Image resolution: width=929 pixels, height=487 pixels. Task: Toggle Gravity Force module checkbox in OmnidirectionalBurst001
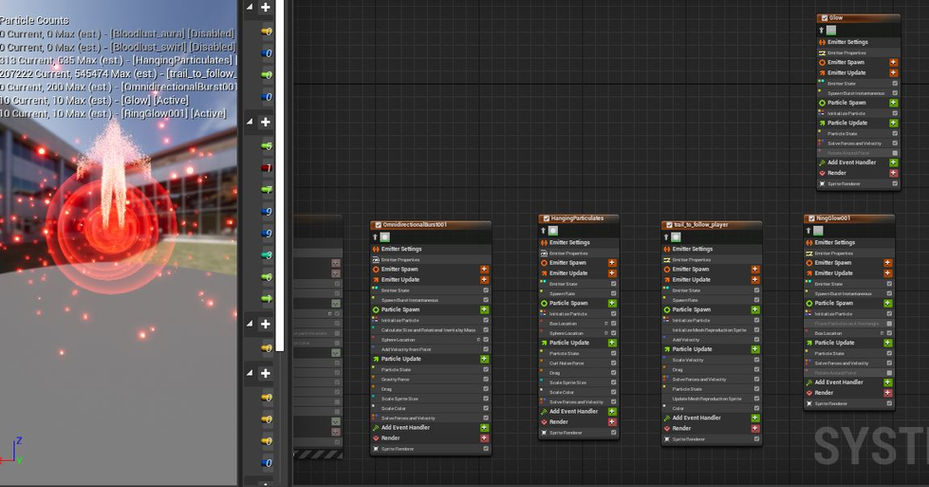coord(486,379)
